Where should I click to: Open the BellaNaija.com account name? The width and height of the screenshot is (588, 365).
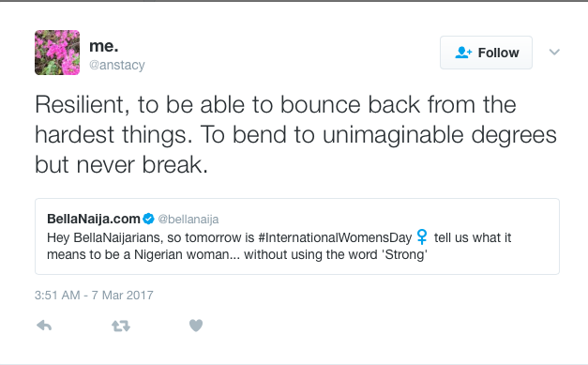(x=94, y=219)
